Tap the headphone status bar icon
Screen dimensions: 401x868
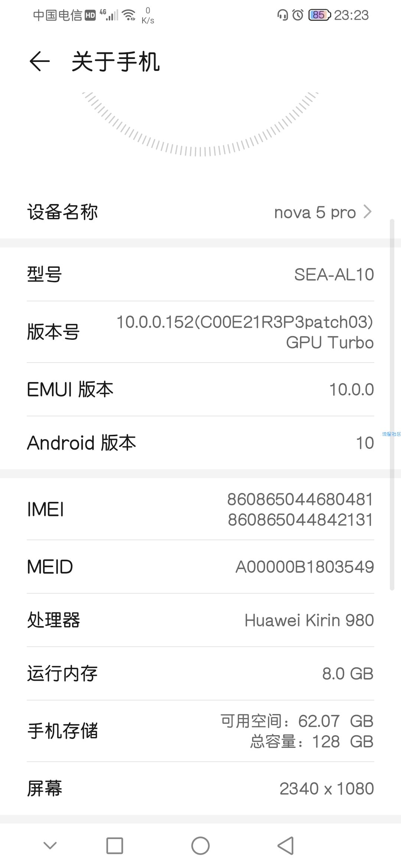click(283, 15)
